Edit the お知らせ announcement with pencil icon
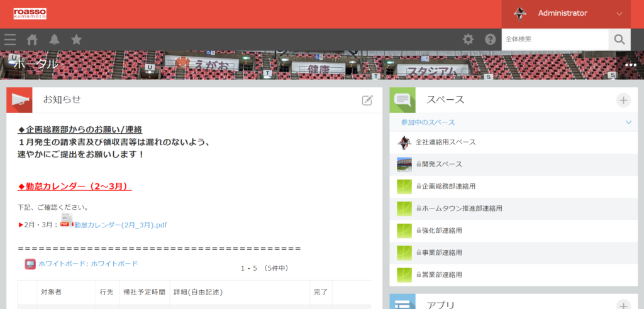The height and width of the screenshot is (309, 644). pos(367,100)
